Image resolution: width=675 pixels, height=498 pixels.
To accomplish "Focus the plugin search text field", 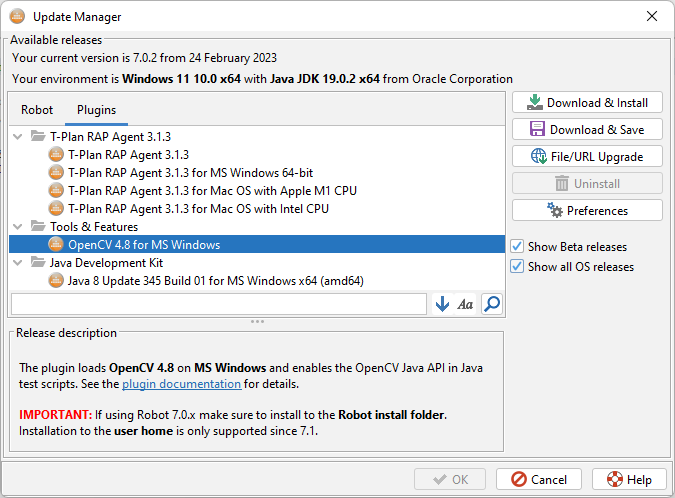I will (x=218, y=304).
